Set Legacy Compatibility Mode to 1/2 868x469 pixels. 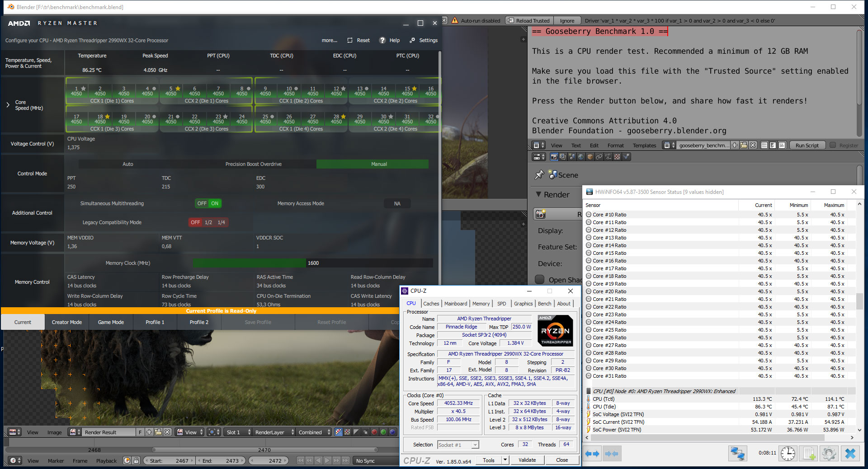point(208,222)
